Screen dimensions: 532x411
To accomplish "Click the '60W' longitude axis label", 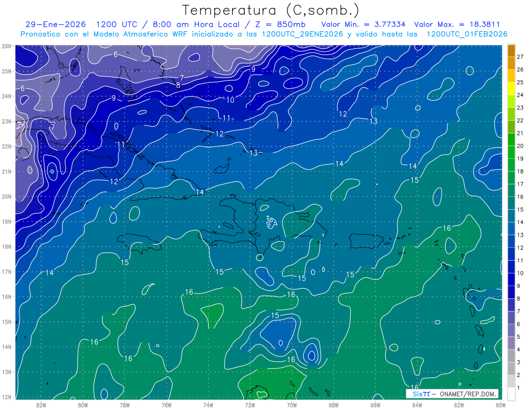I will pos(501,405).
